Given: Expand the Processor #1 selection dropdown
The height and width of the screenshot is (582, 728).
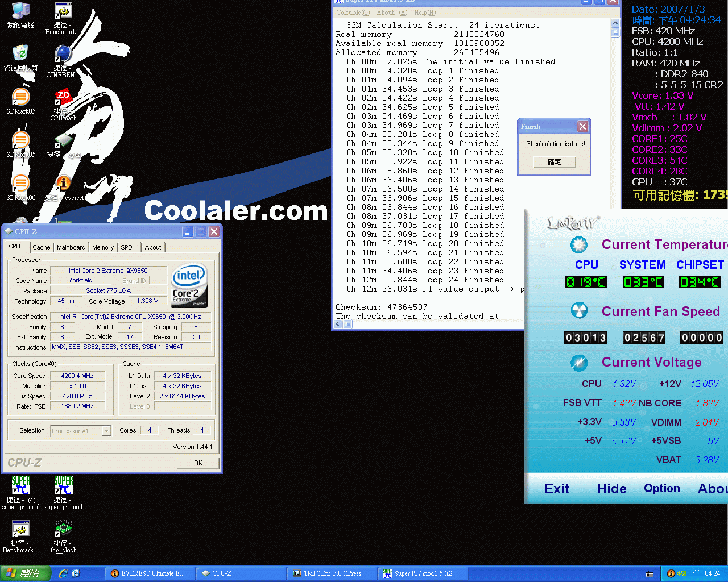Looking at the screenshot, I should tap(106, 431).
